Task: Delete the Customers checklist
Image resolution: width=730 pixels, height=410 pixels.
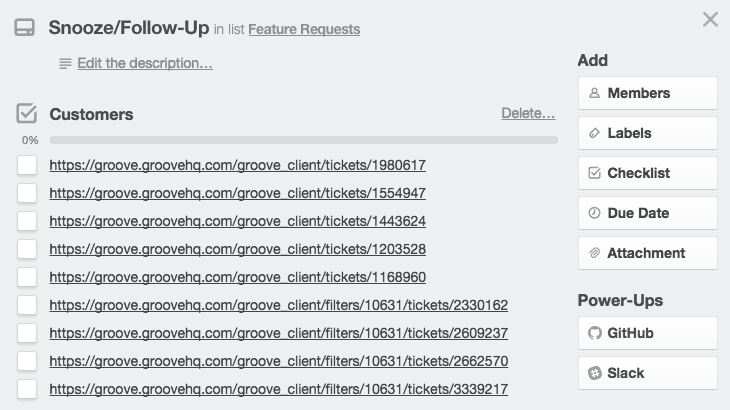Action: click(x=528, y=113)
